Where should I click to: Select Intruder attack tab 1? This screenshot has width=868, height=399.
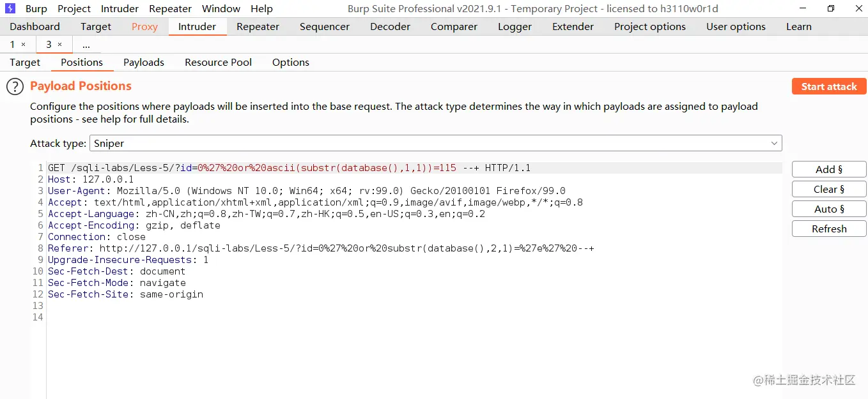pos(12,45)
